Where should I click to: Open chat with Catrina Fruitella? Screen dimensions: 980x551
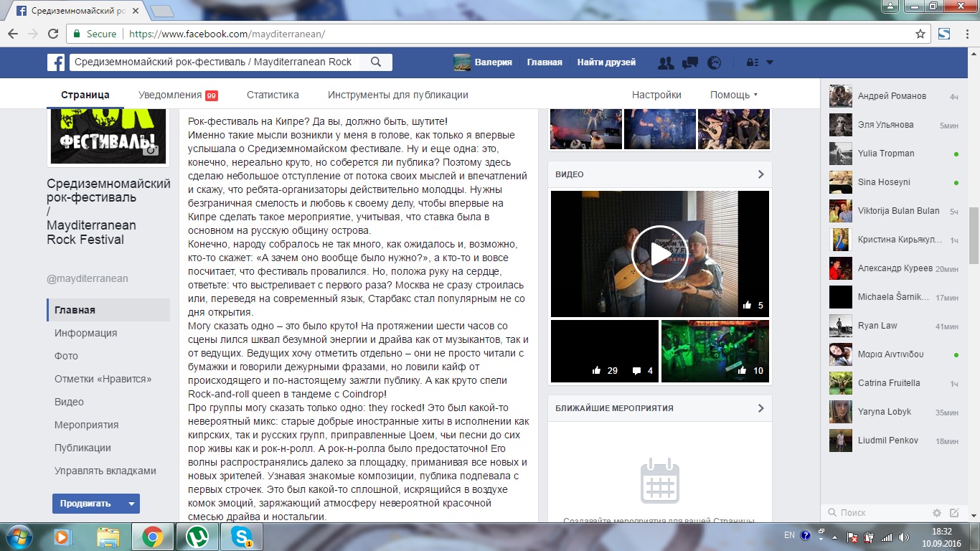point(895,383)
